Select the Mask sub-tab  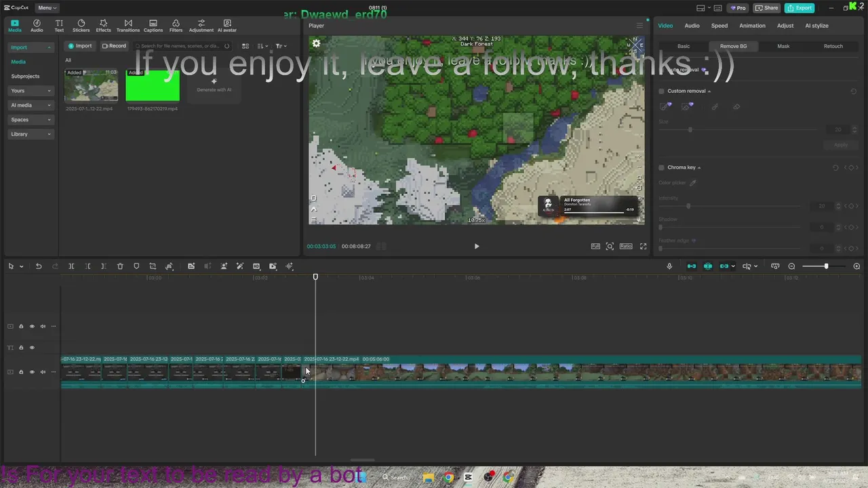(x=783, y=46)
